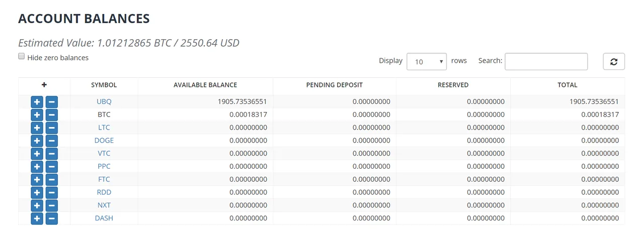Click the minus icon in VTC row
The image size is (644, 231).
point(51,154)
